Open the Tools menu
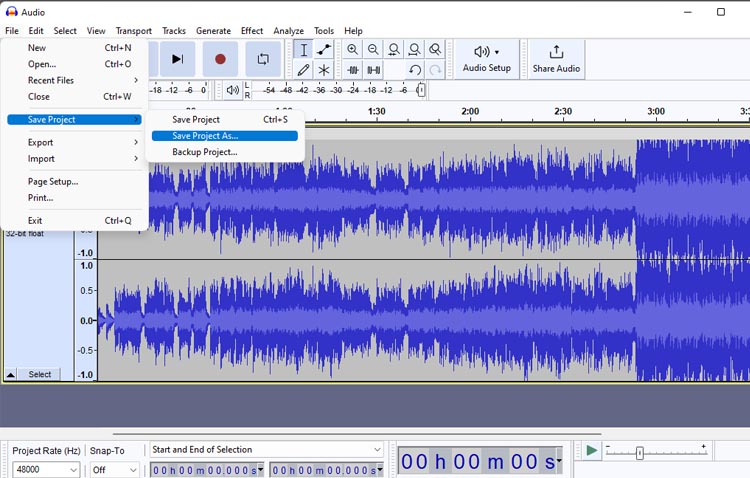The height and width of the screenshot is (478, 750). click(324, 31)
